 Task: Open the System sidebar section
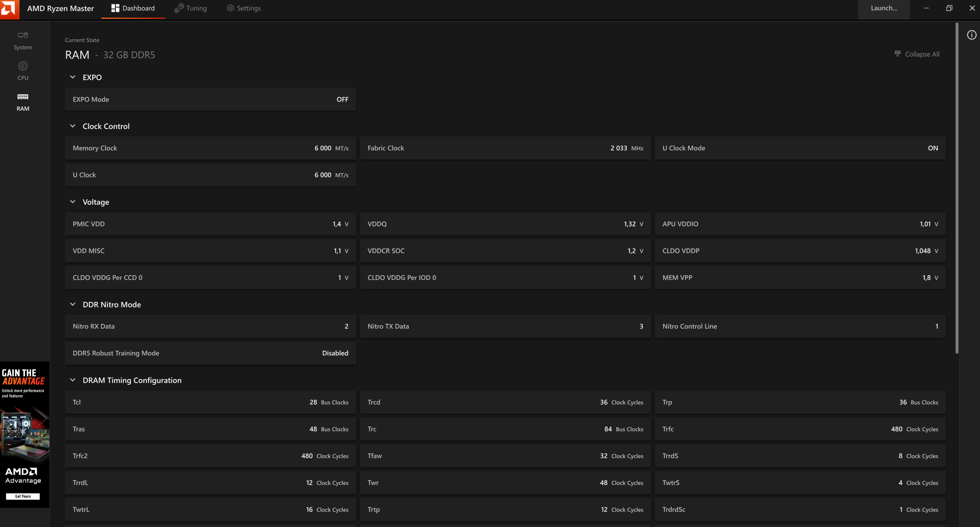[23, 41]
